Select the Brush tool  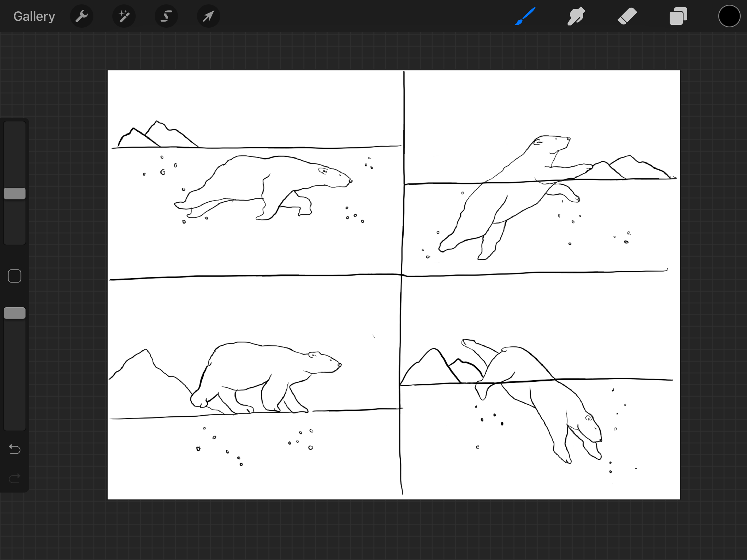[525, 16]
